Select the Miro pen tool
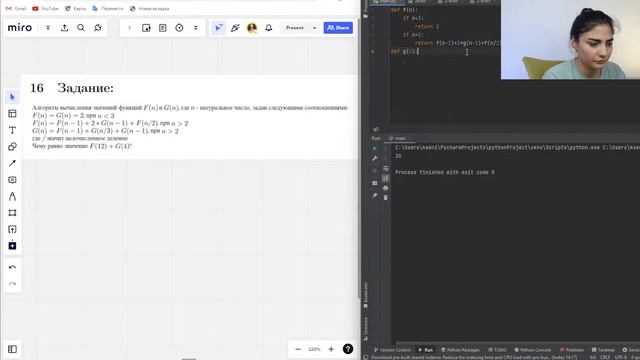The width and height of the screenshot is (640, 360). point(12,196)
